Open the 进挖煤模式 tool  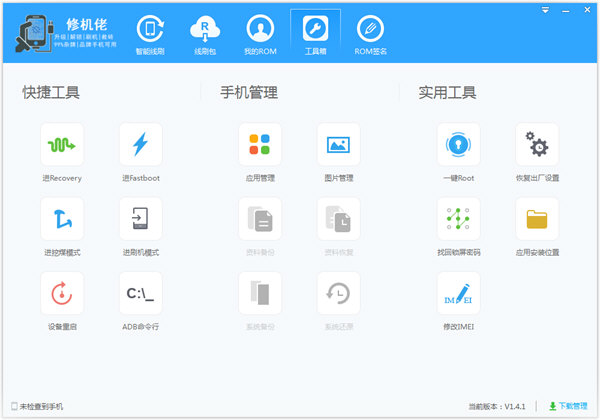pos(62,219)
